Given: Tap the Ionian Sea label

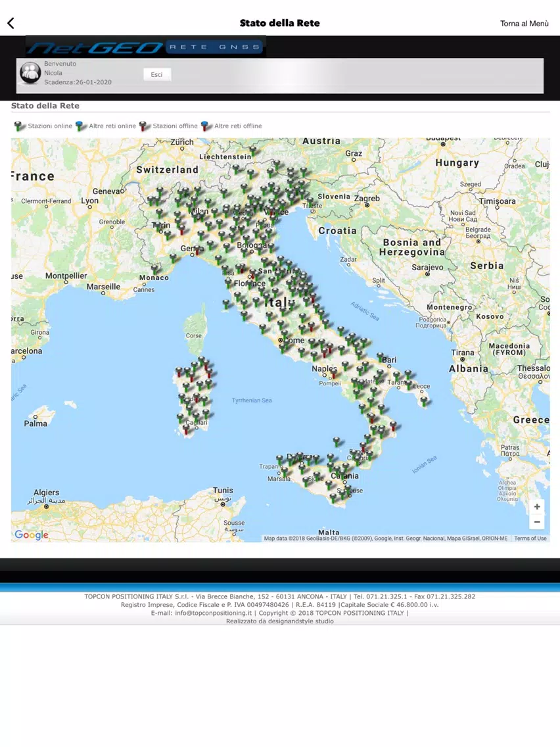Looking at the screenshot, I should (x=425, y=464).
